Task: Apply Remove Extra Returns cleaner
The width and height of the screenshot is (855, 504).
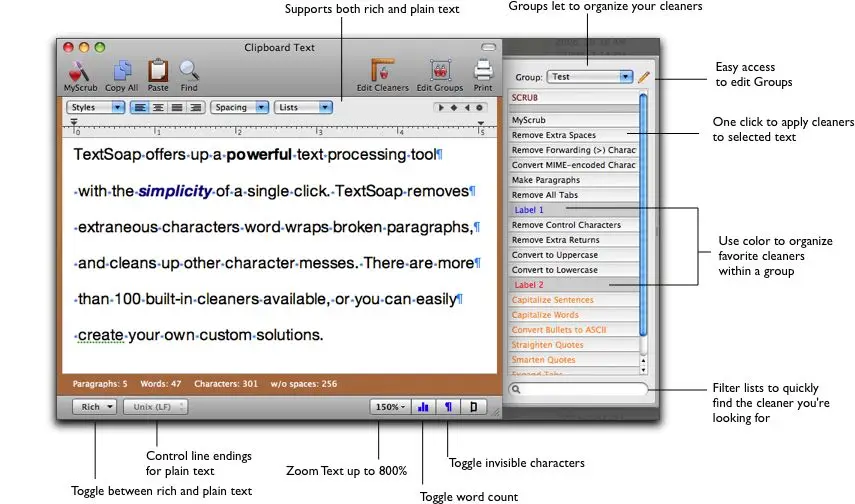Action: coord(574,240)
